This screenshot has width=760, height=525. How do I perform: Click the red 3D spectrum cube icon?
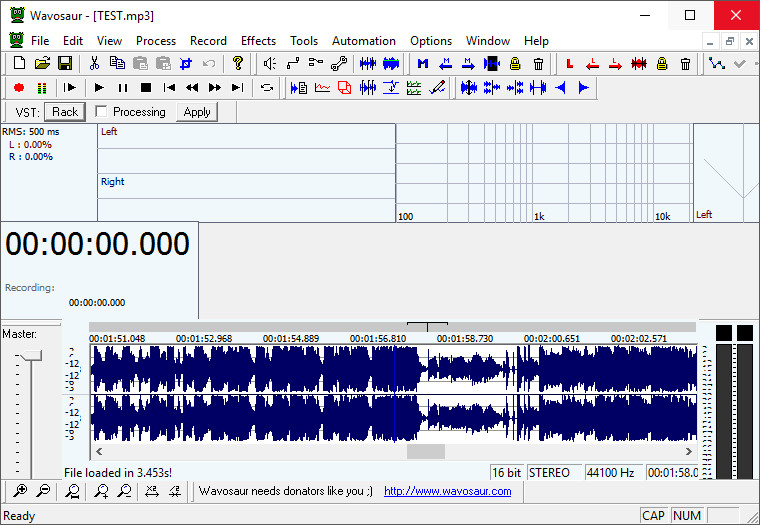click(345, 88)
